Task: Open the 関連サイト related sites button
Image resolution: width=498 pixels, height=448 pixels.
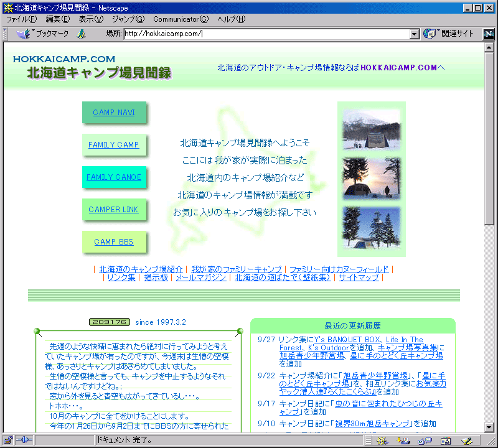Action: [x=449, y=34]
